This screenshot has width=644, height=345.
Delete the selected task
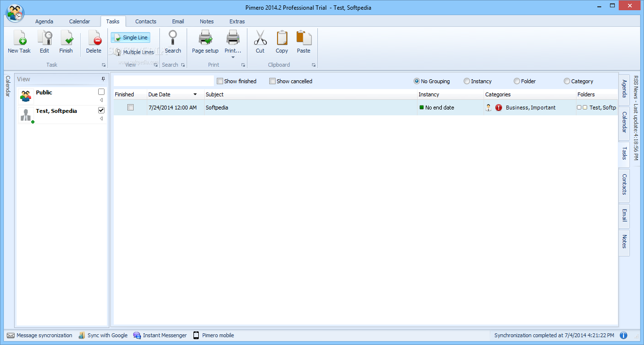tap(94, 42)
